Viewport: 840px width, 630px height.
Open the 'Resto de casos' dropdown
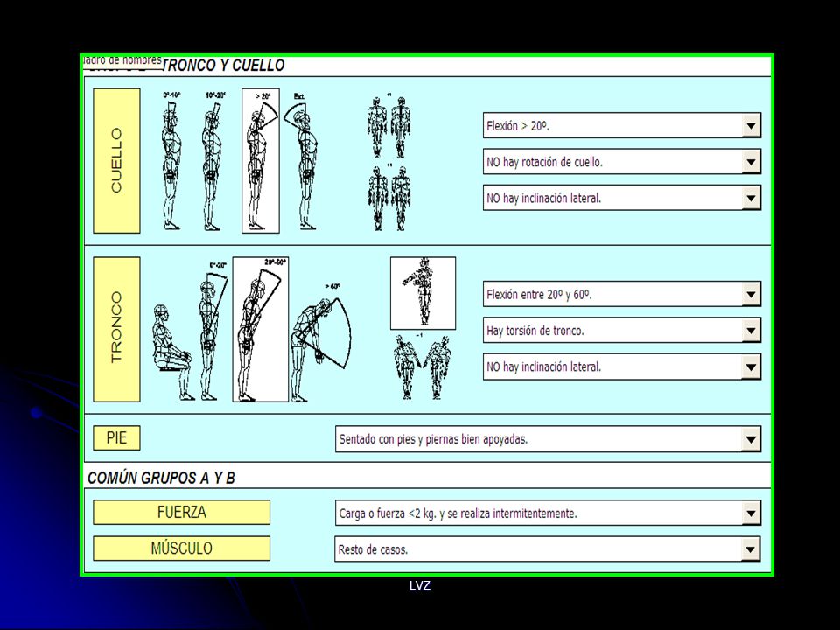coord(751,549)
